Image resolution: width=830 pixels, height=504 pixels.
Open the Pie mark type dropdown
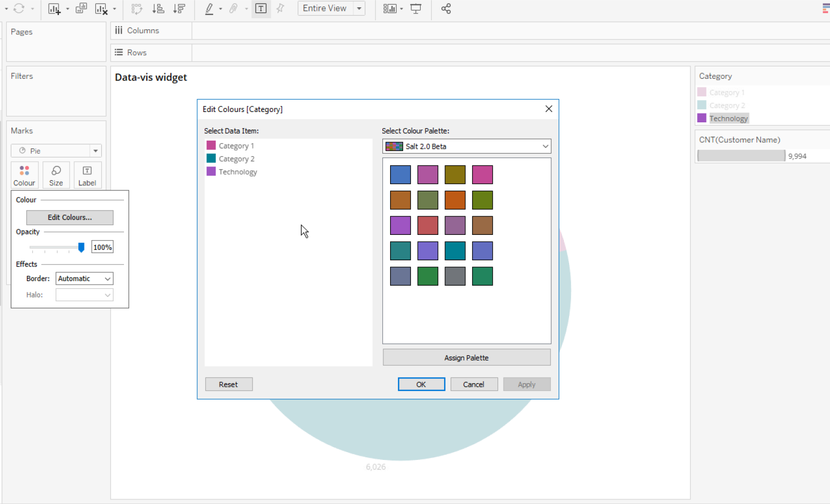pyautogui.click(x=95, y=150)
